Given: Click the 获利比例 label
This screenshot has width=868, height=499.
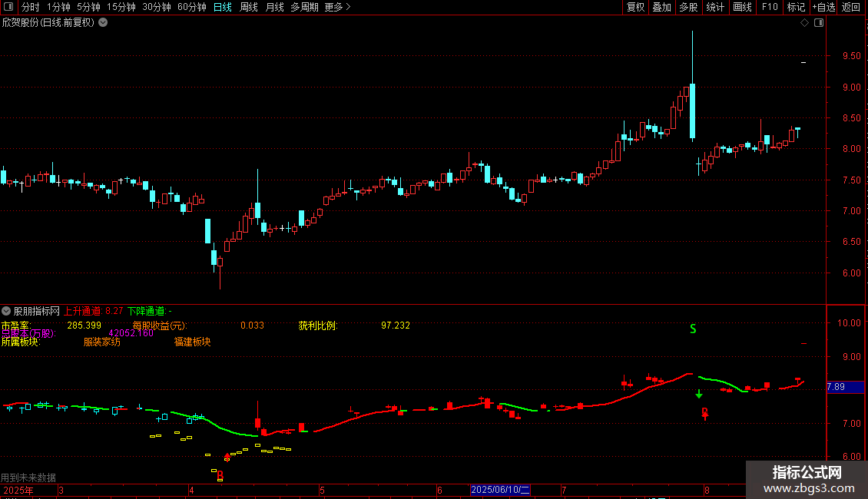Looking at the screenshot, I should tap(318, 326).
